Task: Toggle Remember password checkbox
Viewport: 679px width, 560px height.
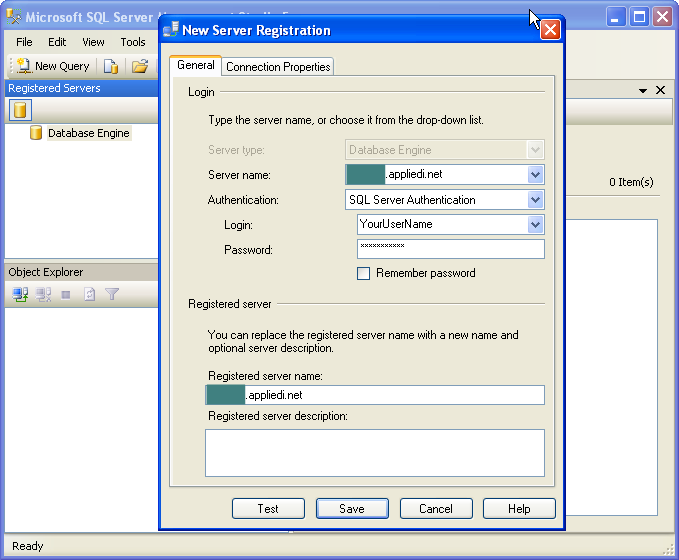Action: 363,273
